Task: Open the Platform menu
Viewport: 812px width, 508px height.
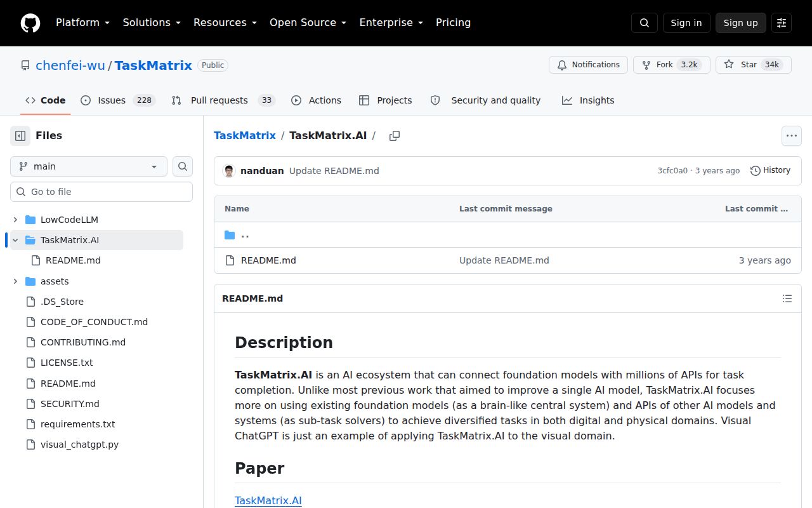Action: 83,23
